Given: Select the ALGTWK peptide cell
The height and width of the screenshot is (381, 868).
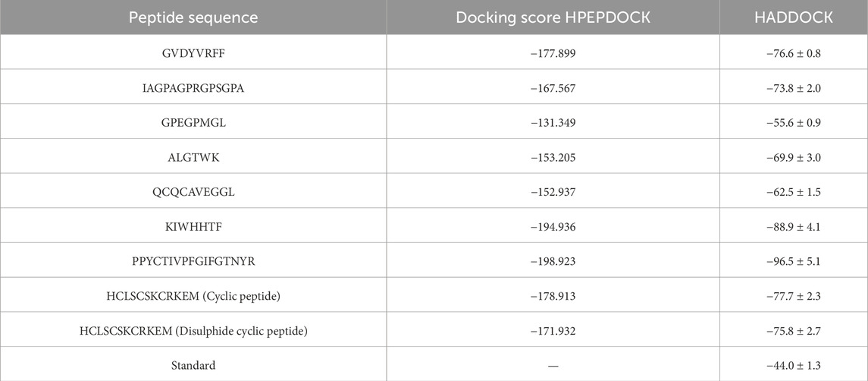Looking at the screenshot, I should pyautogui.click(x=193, y=157).
